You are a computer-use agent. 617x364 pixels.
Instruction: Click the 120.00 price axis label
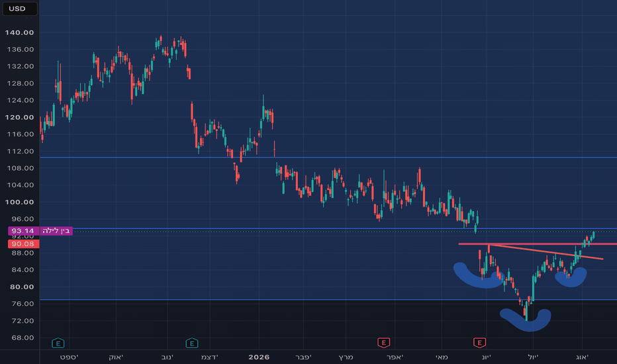pos(19,117)
